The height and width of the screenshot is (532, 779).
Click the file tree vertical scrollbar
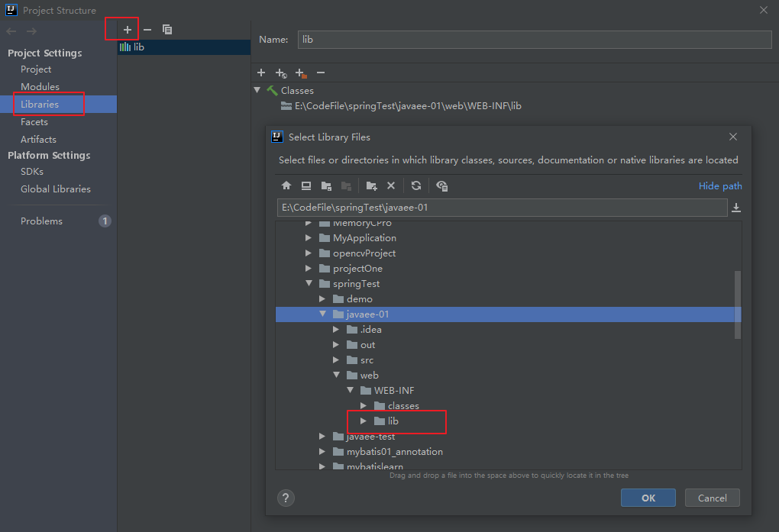pos(737,305)
